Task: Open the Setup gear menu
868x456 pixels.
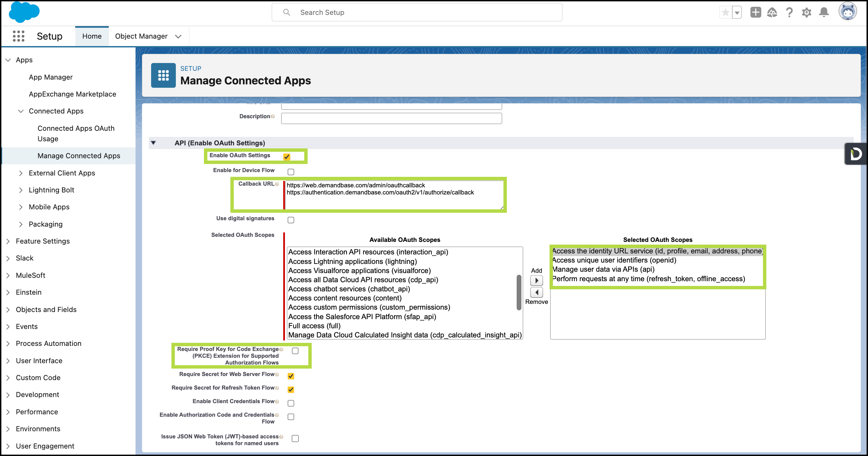Action: point(807,13)
